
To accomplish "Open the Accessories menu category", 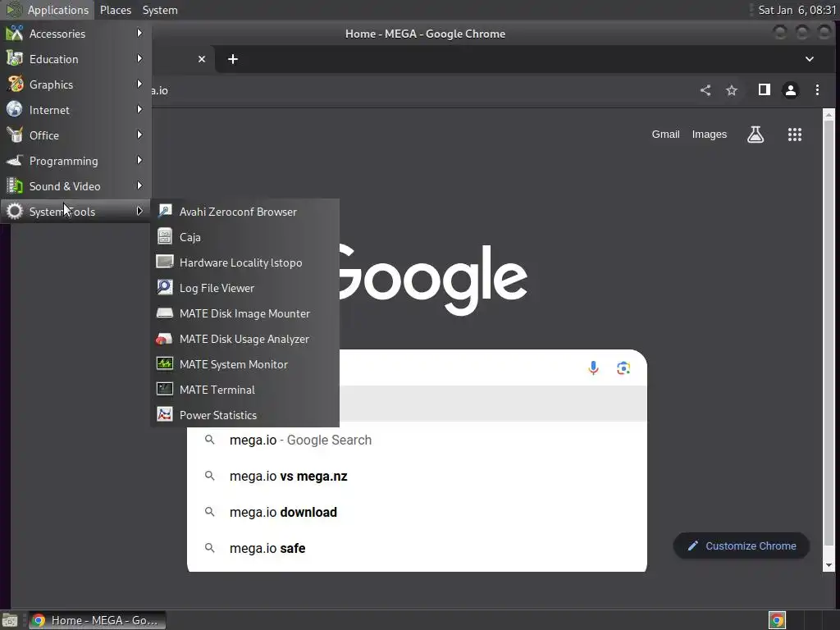I will click(75, 33).
